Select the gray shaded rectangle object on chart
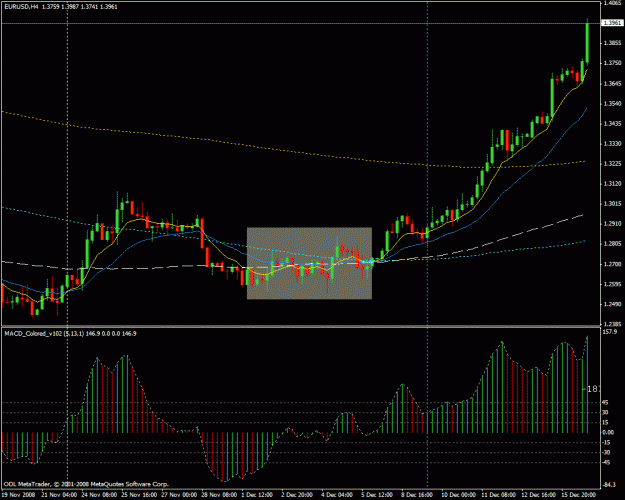 pos(309,263)
